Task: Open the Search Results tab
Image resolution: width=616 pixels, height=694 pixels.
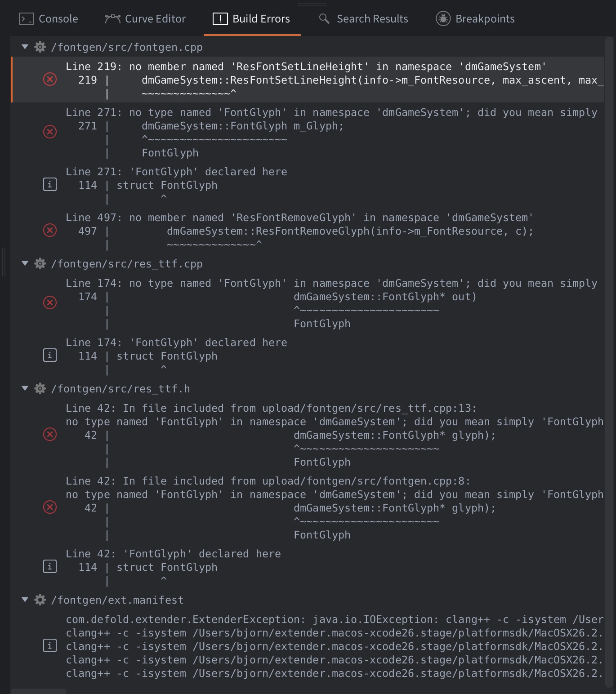Action: (364, 19)
